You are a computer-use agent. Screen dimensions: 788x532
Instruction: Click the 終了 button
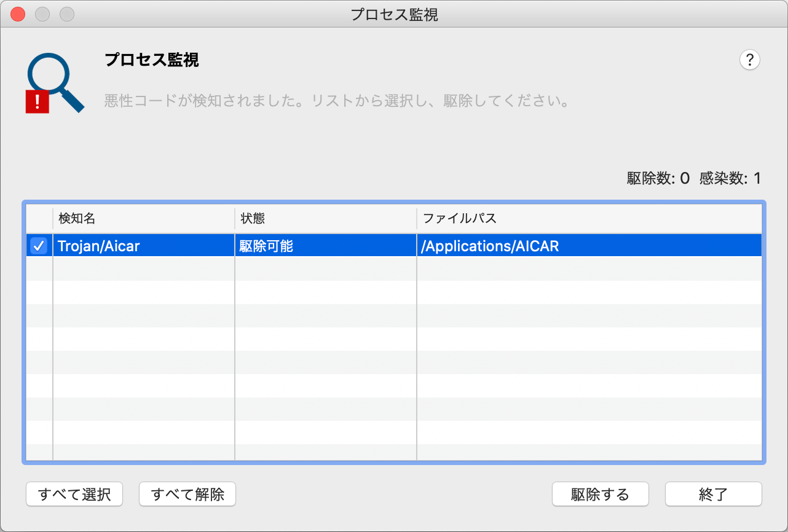(714, 494)
